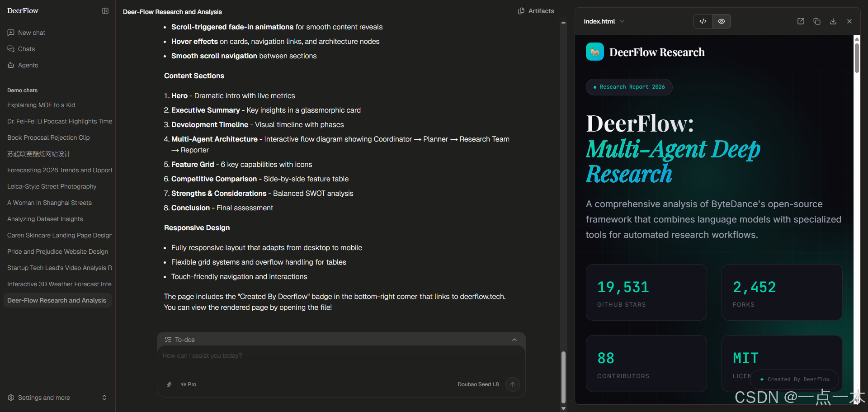Click the Agents robot icon
The height and width of the screenshot is (412, 868).
coord(11,65)
